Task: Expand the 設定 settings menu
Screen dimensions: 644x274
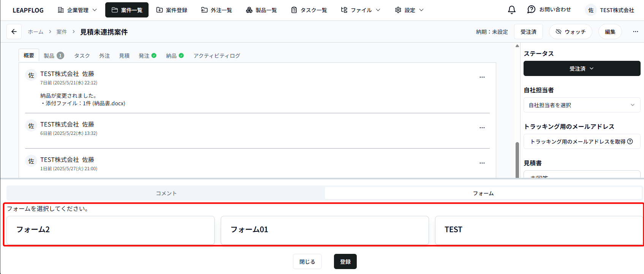Action: (x=409, y=10)
